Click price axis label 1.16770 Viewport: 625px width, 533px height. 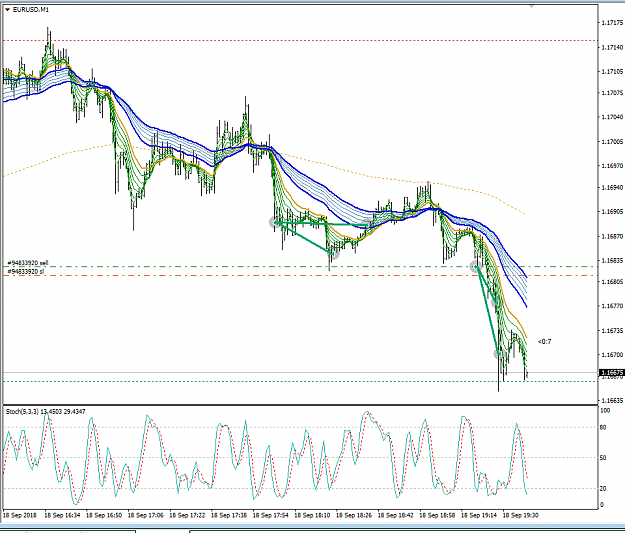(x=612, y=306)
